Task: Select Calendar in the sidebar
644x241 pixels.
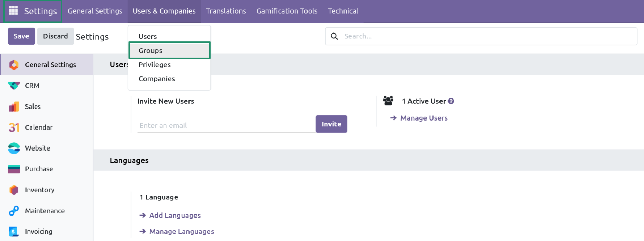Action: click(x=47, y=127)
